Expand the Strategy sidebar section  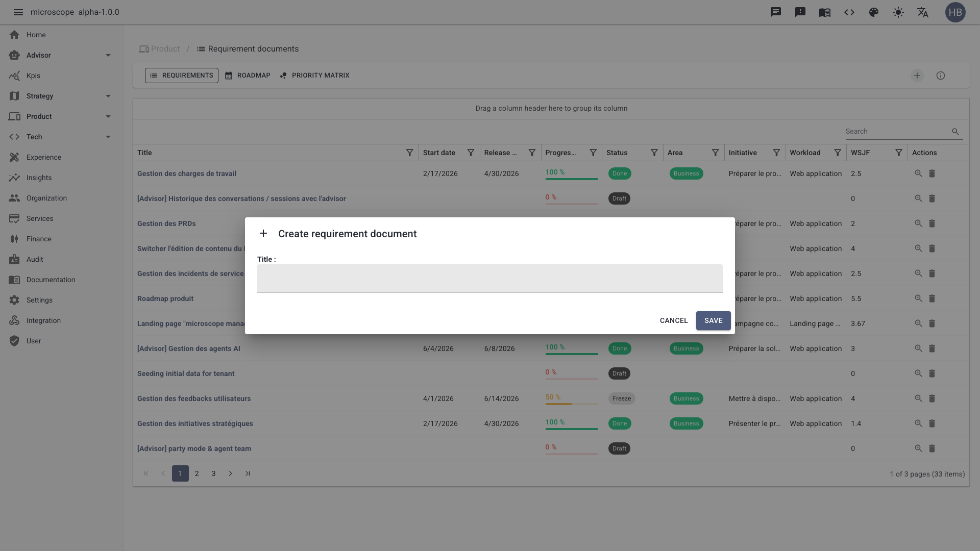tap(61, 96)
